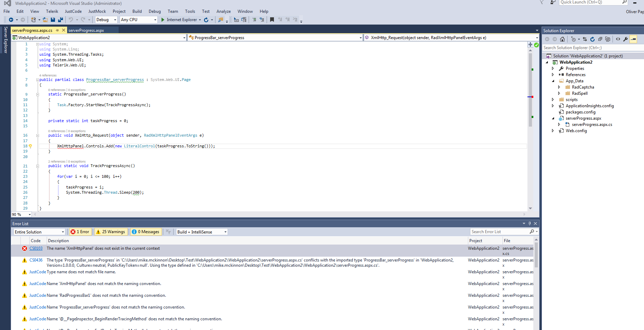Click the Save All toolbar icon

[61, 20]
